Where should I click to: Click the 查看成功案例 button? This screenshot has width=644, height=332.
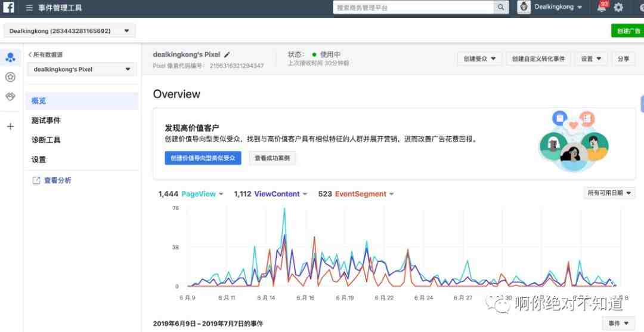tap(272, 158)
